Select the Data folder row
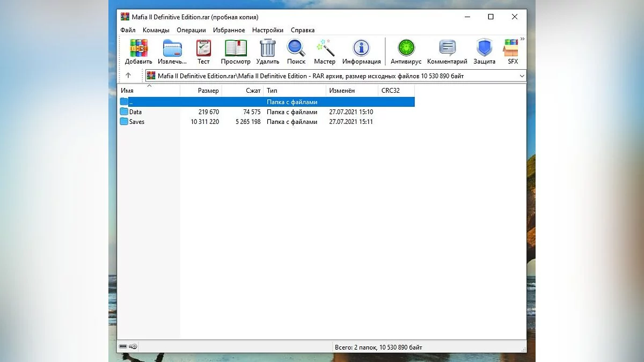The height and width of the screenshot is (362, 644). tap(135, 112)
